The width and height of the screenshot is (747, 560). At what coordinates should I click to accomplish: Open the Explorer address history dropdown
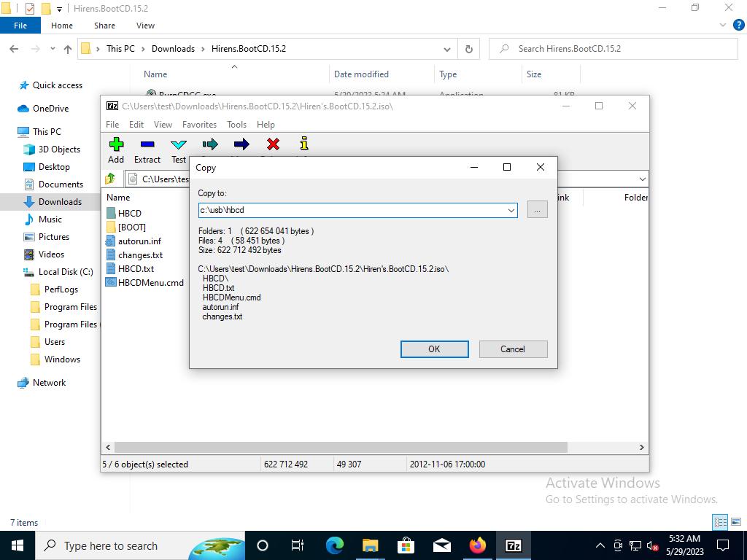(446, 49)
